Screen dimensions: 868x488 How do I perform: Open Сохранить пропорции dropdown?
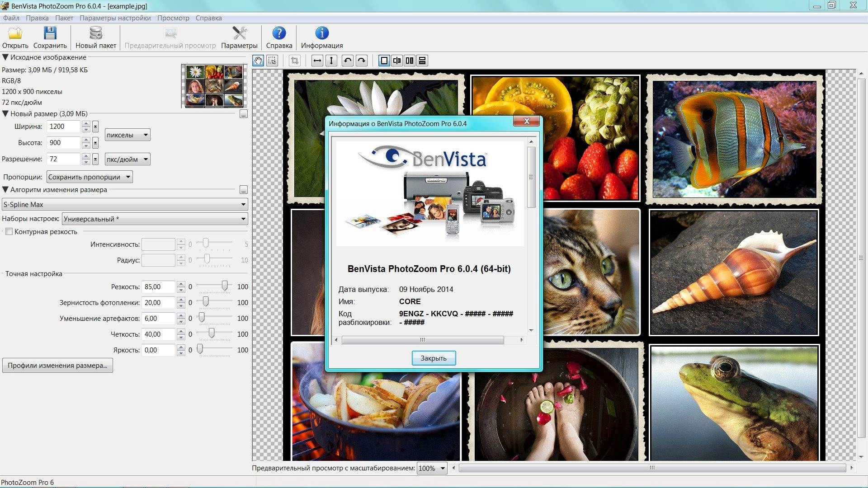coord(90,177)
